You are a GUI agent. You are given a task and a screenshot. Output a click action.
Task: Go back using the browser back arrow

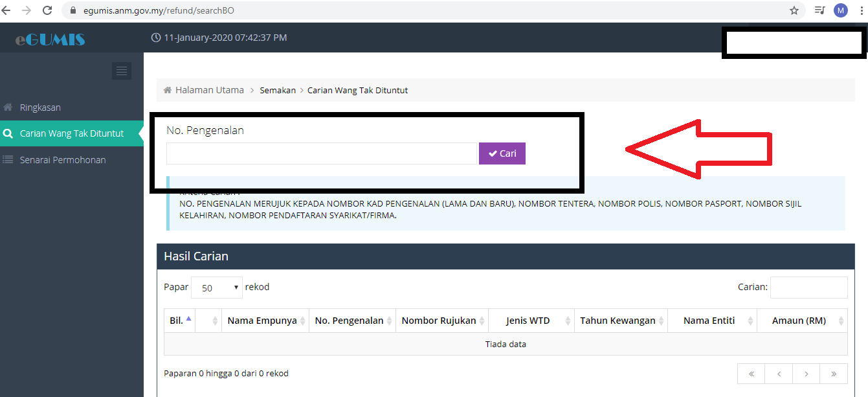pyautogui.click(x=6, y=10)
